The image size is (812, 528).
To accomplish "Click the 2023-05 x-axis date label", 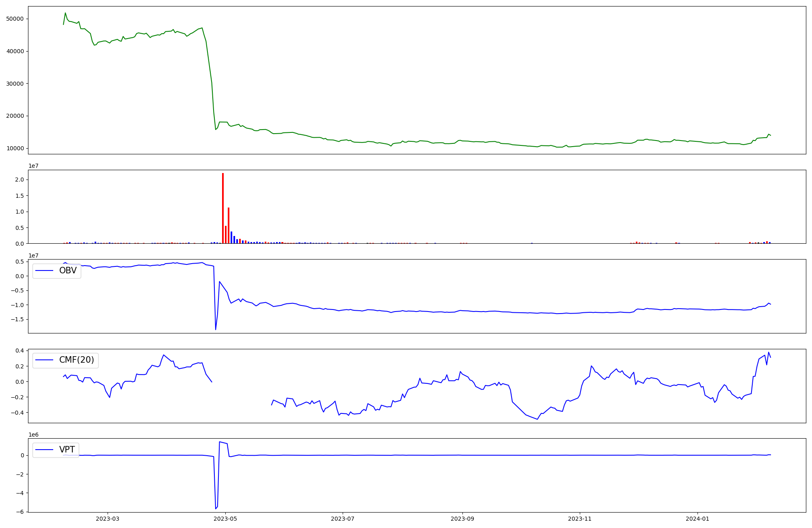I will [225, 519].
